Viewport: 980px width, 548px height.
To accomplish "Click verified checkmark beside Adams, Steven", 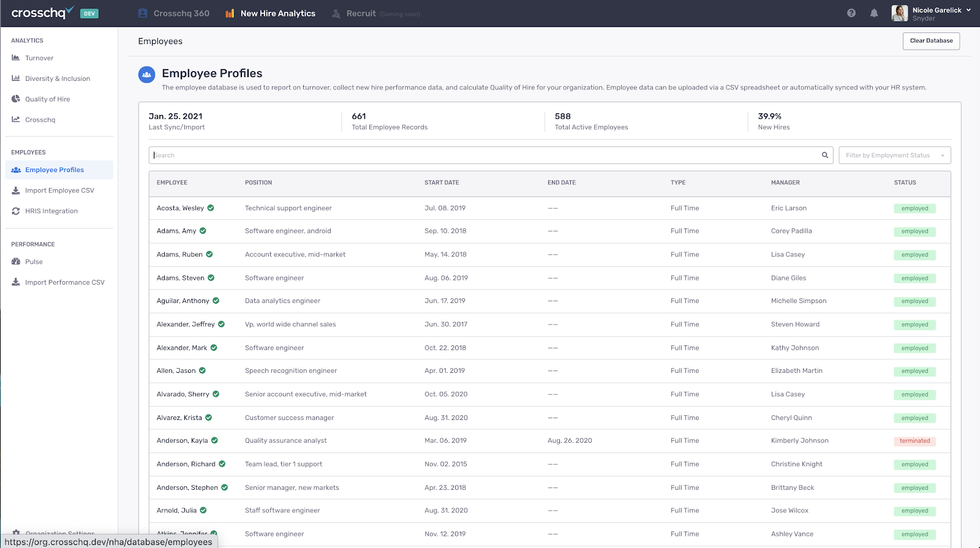I will (211, 277).
